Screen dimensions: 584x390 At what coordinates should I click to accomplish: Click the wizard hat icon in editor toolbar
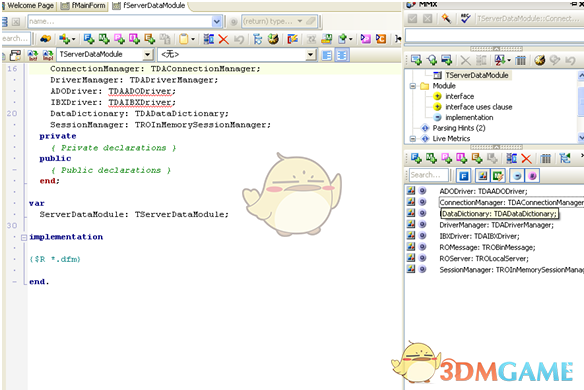(273, 38)
